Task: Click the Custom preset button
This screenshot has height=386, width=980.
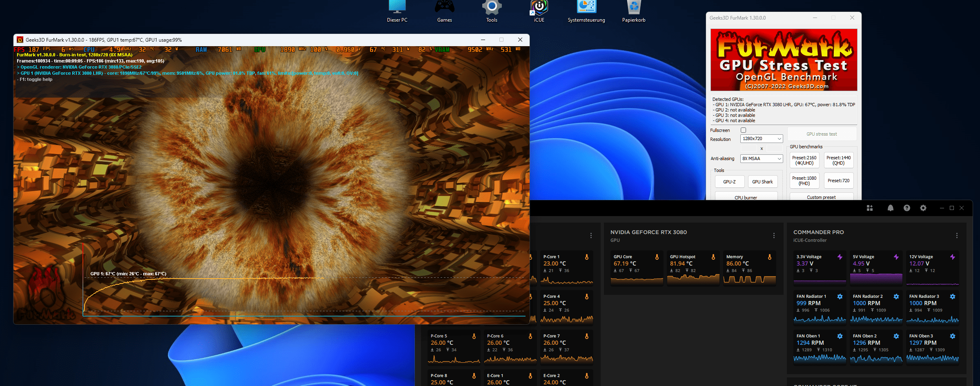Action: (821, 196)
